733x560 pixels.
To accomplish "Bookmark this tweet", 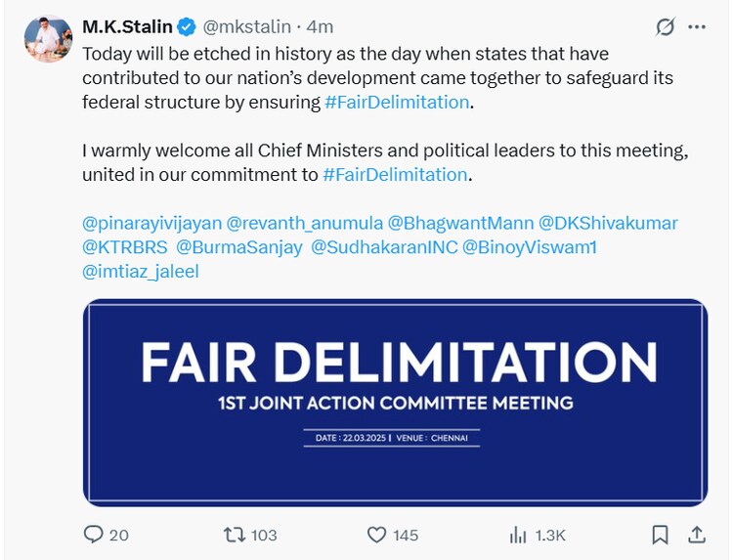I will tap(661, 535).
